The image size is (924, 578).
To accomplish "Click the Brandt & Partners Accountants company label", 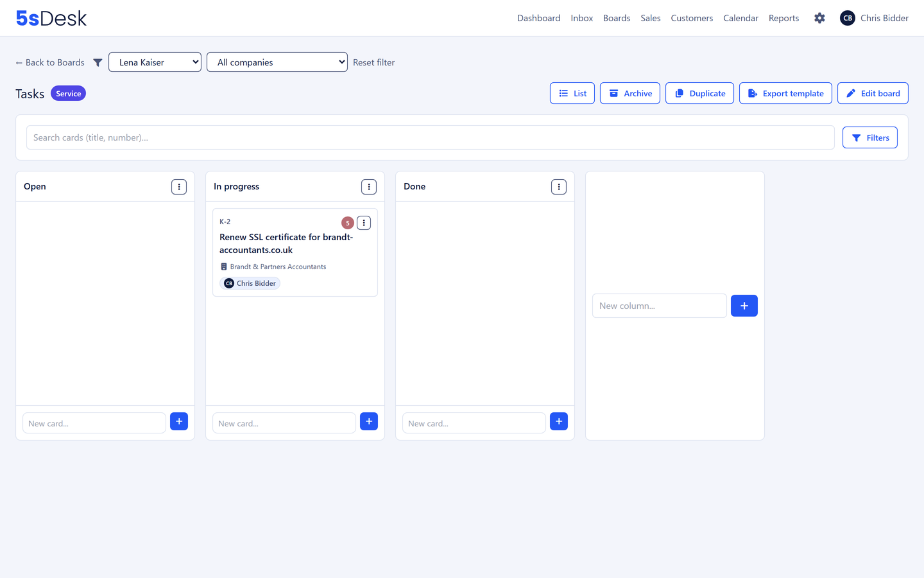I will [x=273, y=267].
